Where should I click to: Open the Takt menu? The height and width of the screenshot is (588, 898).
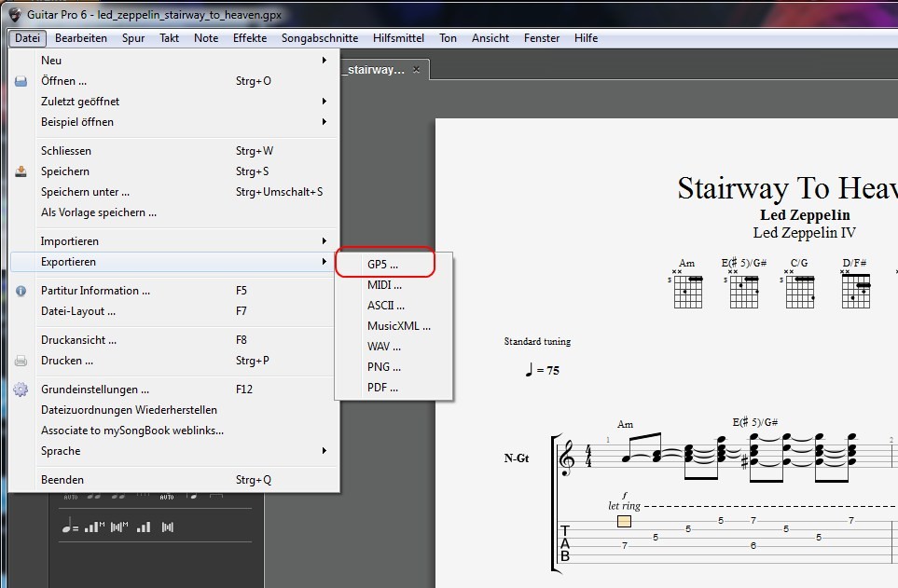(x=169, y=38)
